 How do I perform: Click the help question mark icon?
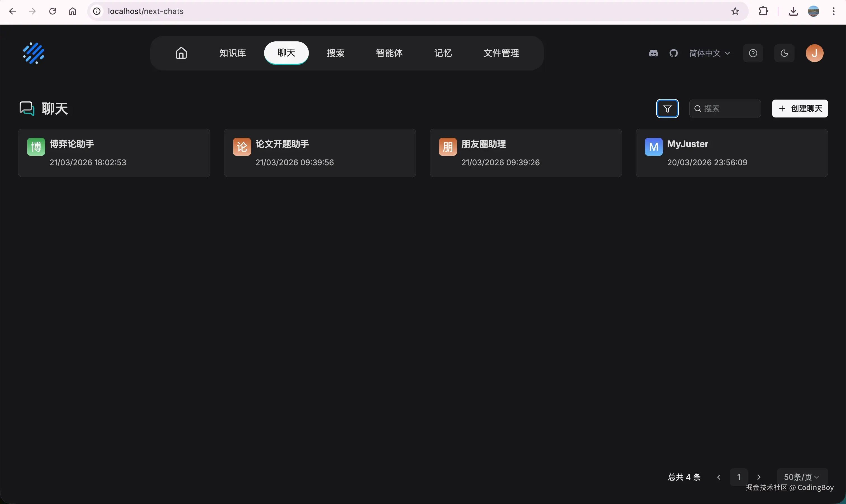753,53
